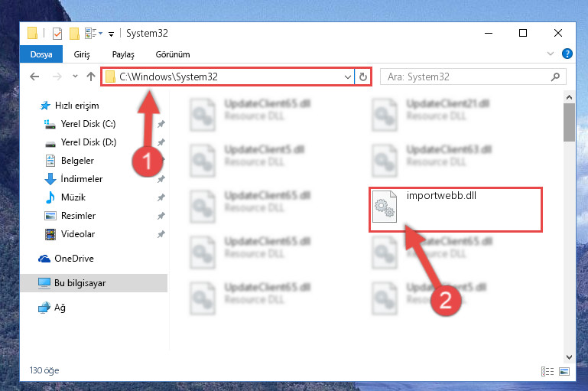Expand the ribbon with the chevron
The height and width of the screenshot is (391, 588).
point(550,54)
